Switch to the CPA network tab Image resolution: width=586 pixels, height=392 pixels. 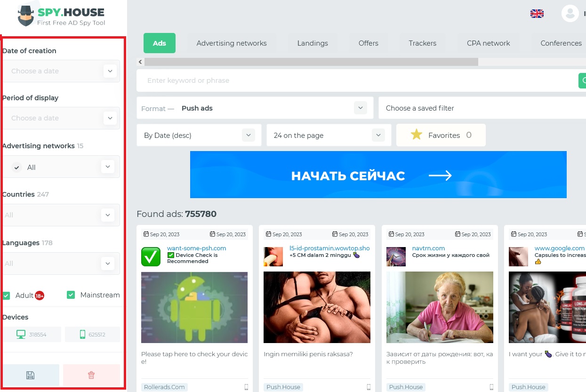tap(489, 43)
